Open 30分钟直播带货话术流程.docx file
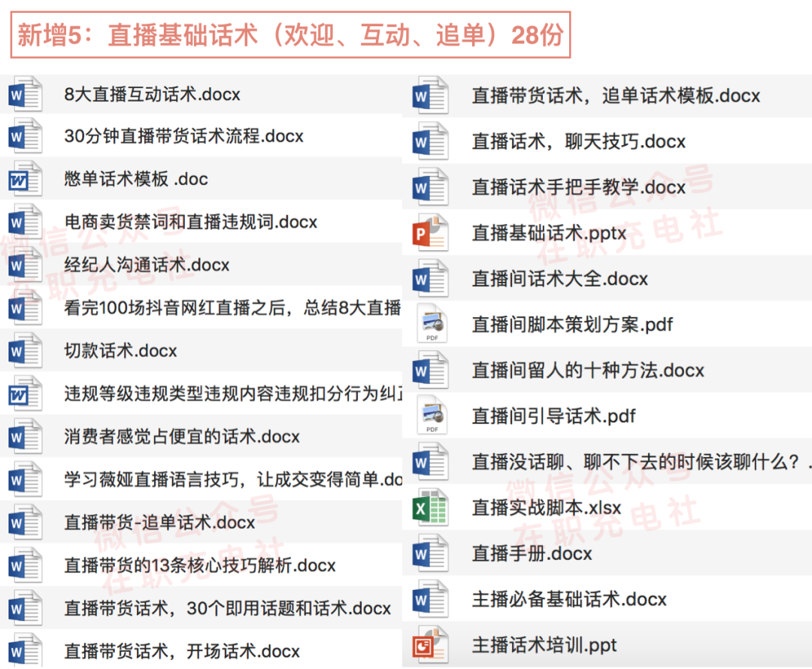Viewport: 812px width, 669px height. 184,137
